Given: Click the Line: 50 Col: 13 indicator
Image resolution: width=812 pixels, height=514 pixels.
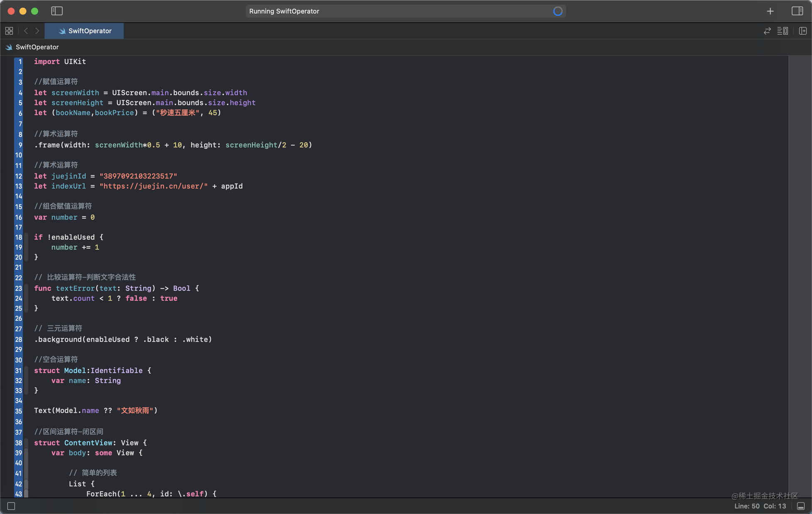Looking at the screenshot, I should (760, 506).
